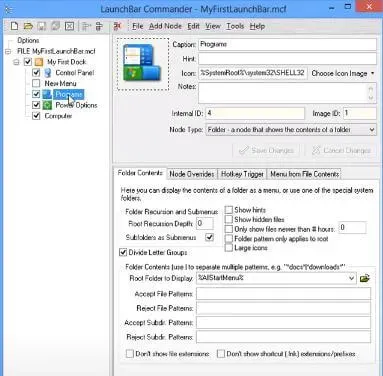Click the New file toolbar icon
The width and height of the screenshot is (383, 376).
[x=14, y=26]
